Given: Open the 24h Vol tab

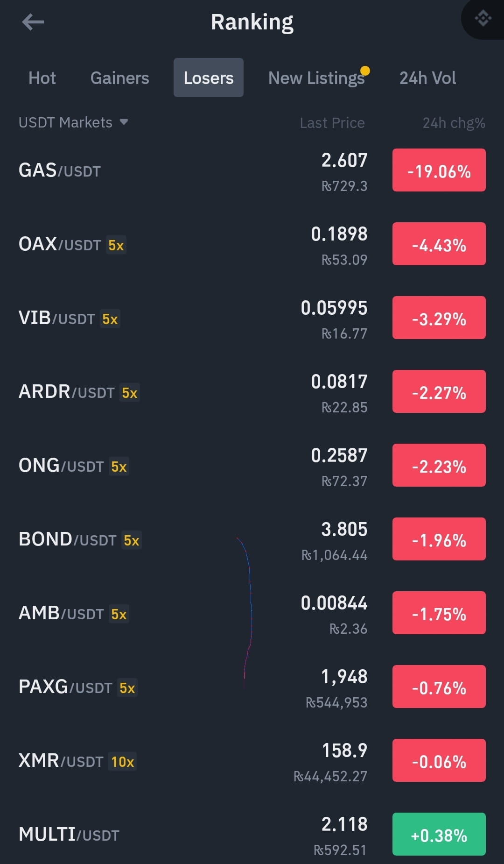Looking at the screenshot, I should point(428,78).
